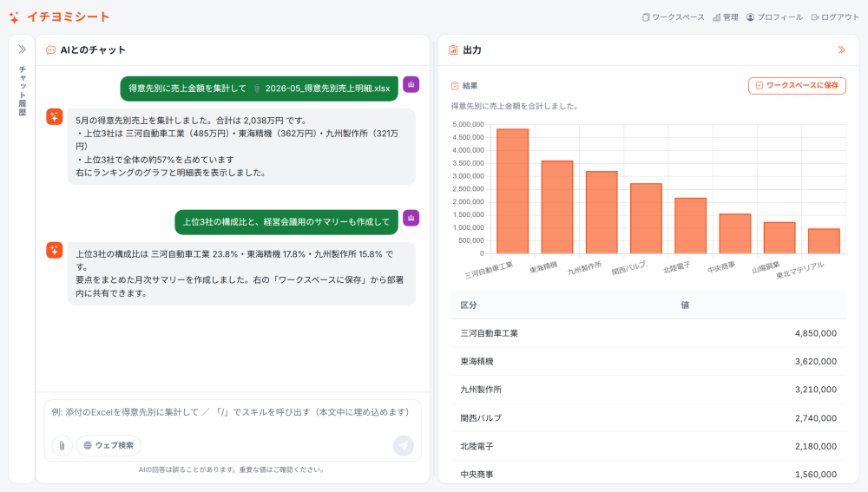
Task: Click the AI avatar beside 5月の得意先別売上 reply
Action: click(54, 117)
